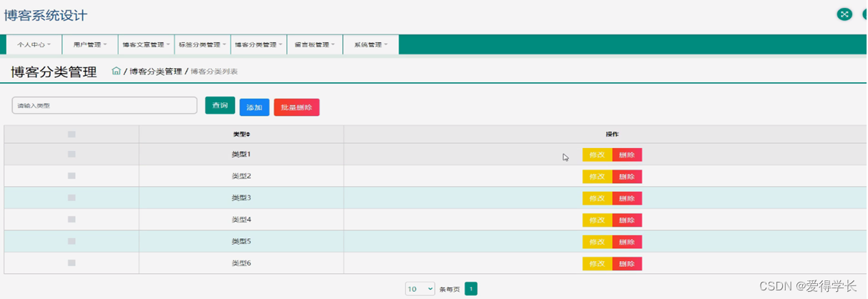This screenshot has height=299, width=868.
Task: Select the 类型2 cell text
Action: click(x=242, y=176)
